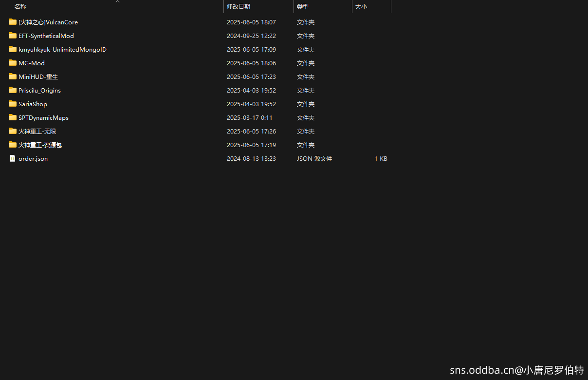Click the date 2024-09-25 12:22

click(251, 36)
